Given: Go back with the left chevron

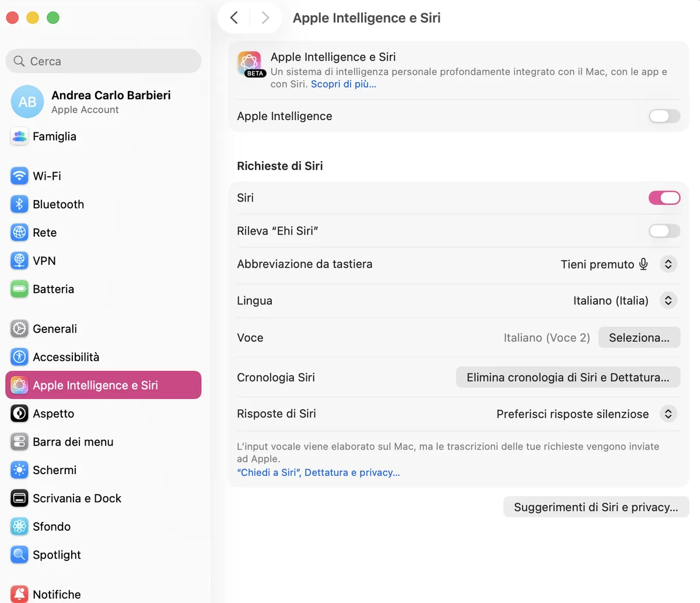Looking at the screenshot, I should [x=234, y=17].
